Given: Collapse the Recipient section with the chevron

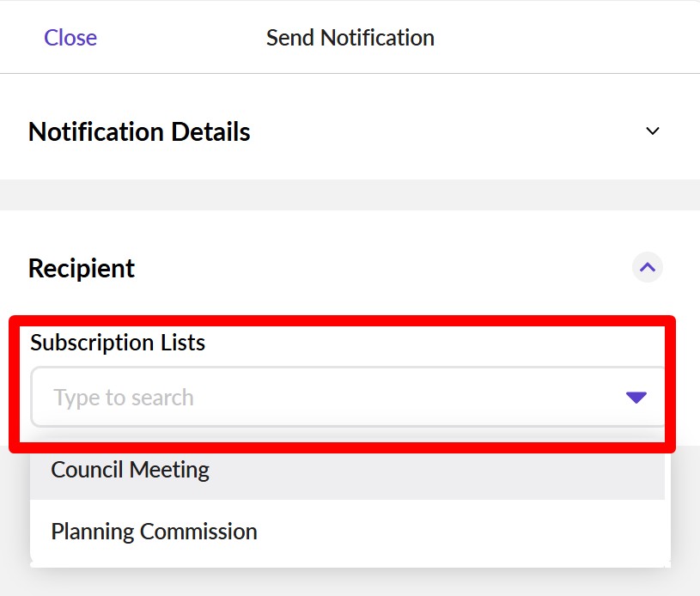Looking at the screenshot, I should (648, 268).
